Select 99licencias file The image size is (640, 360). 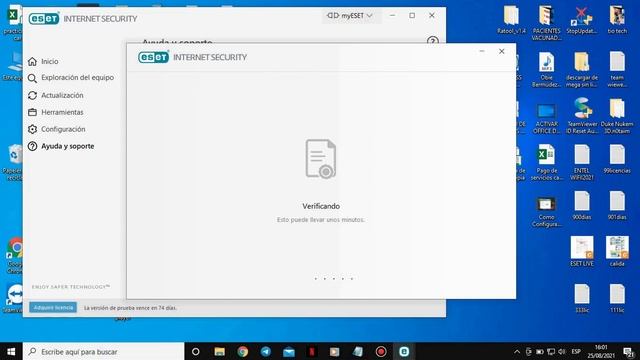pyautogui.click(x=617, y=159)
